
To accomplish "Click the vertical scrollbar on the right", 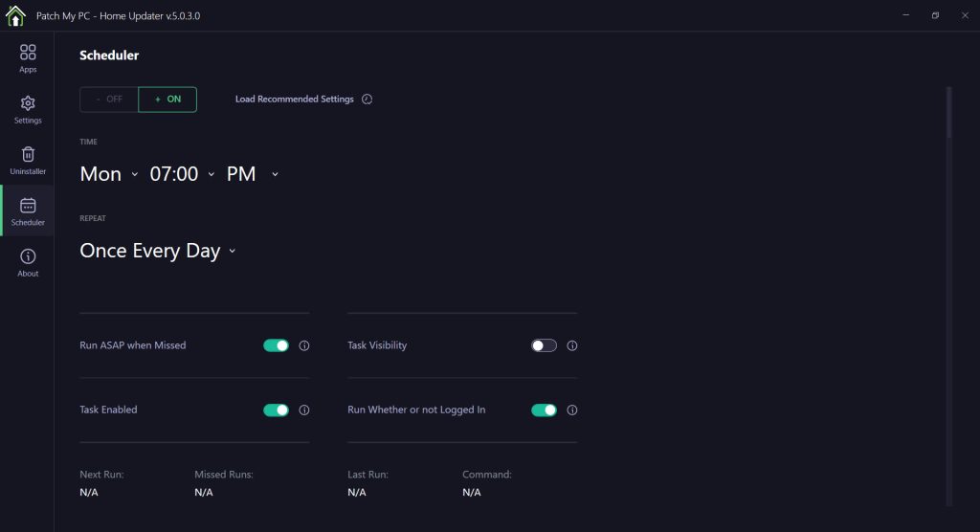I will click(x=948, y=113).
